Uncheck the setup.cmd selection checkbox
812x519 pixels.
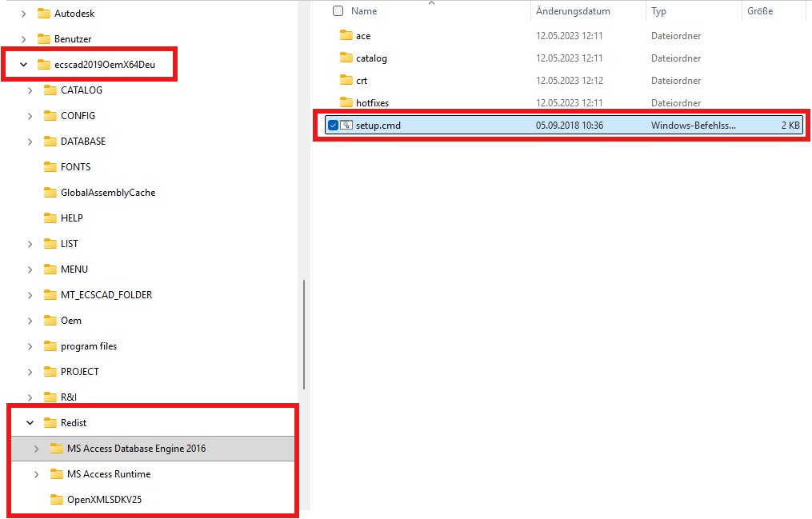click(x=333, y=125)
